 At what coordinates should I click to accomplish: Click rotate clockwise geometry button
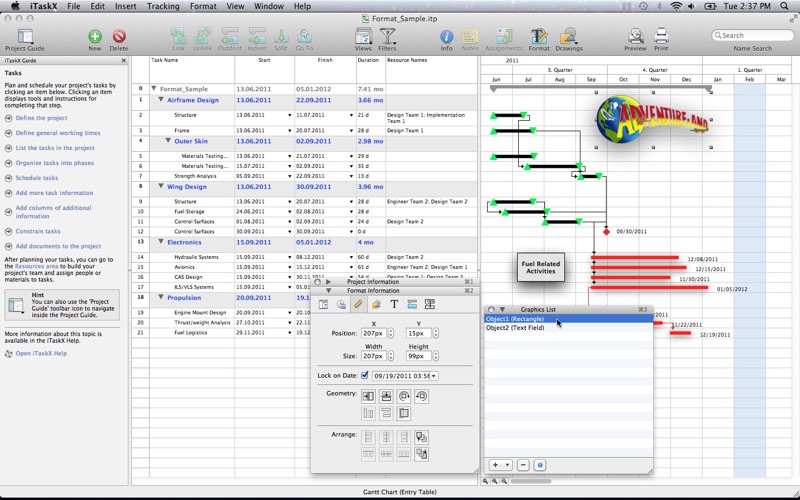click(404, 396)
